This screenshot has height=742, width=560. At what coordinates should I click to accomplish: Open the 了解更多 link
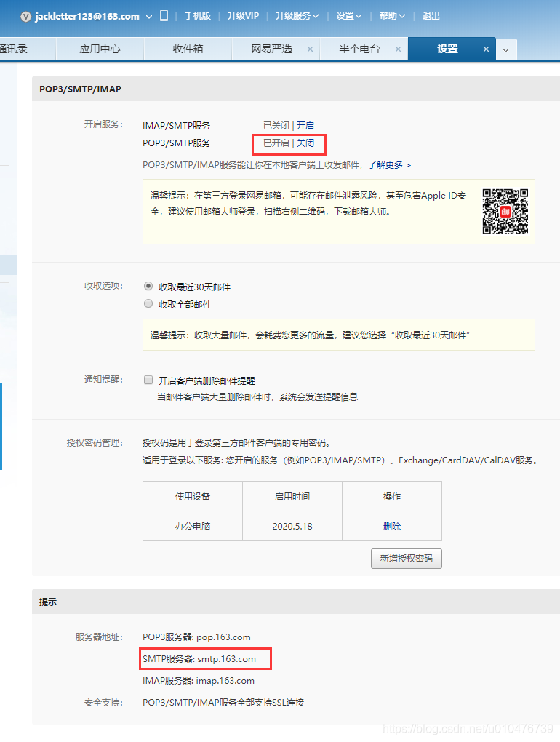coord(389,164)
